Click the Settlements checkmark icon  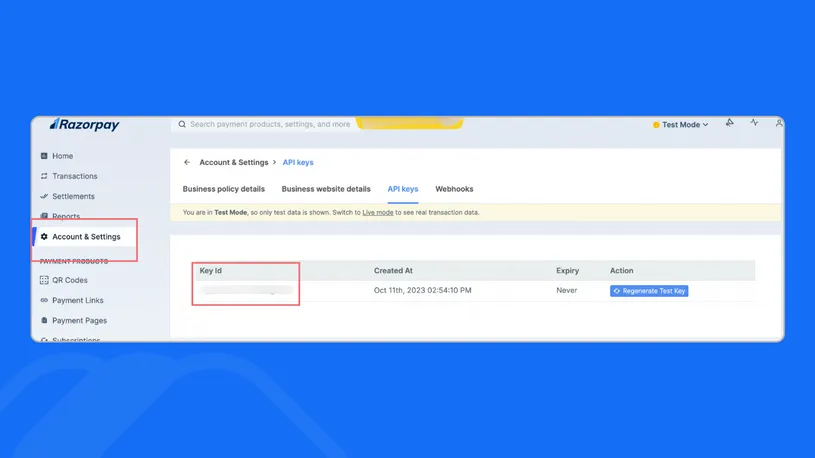pyautogui.click(x=44, y=196)
